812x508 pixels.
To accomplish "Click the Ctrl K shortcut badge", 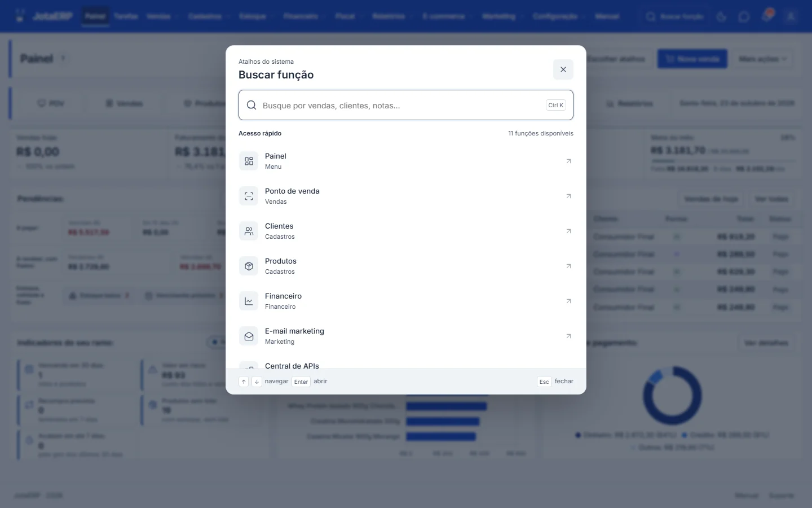I will pyautogui.click(x=556, y=105).
